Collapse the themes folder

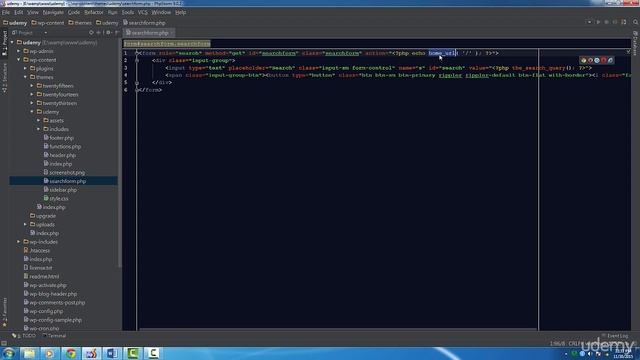click(x=25, y=77)
